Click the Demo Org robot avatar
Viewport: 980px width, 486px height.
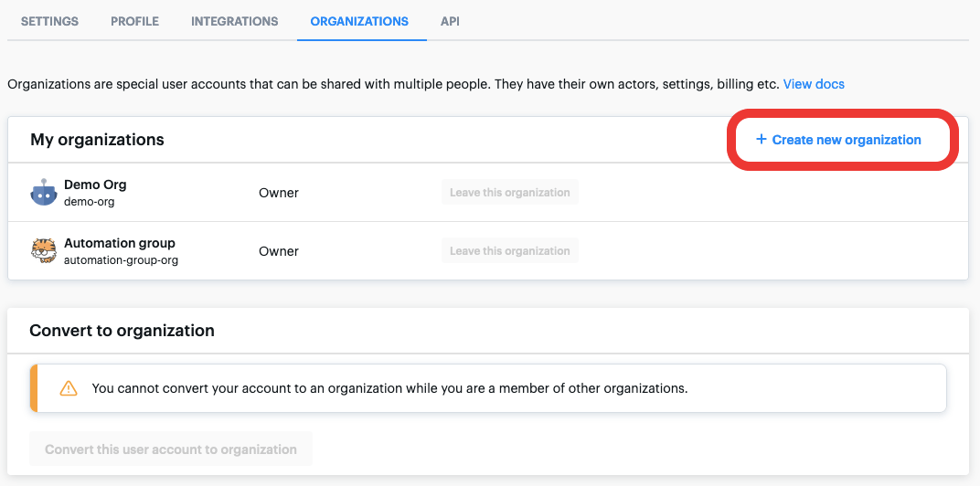point(44,193)
